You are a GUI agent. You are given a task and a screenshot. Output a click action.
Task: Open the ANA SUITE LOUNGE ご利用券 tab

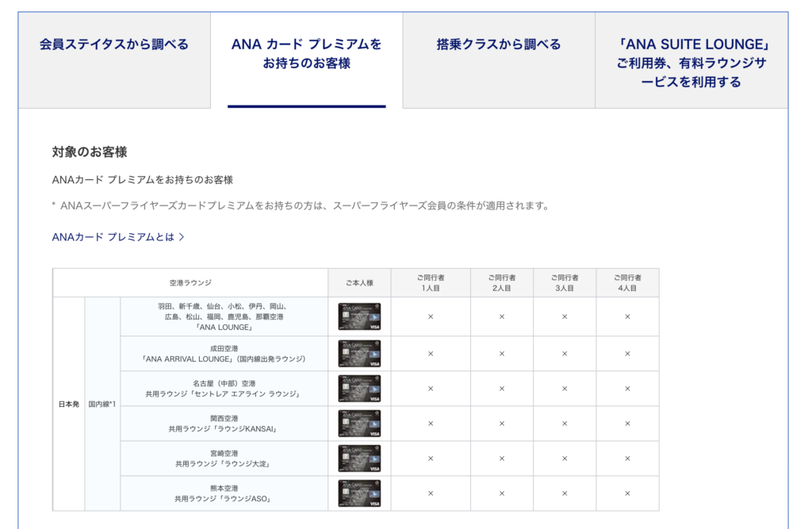(691, 63)
